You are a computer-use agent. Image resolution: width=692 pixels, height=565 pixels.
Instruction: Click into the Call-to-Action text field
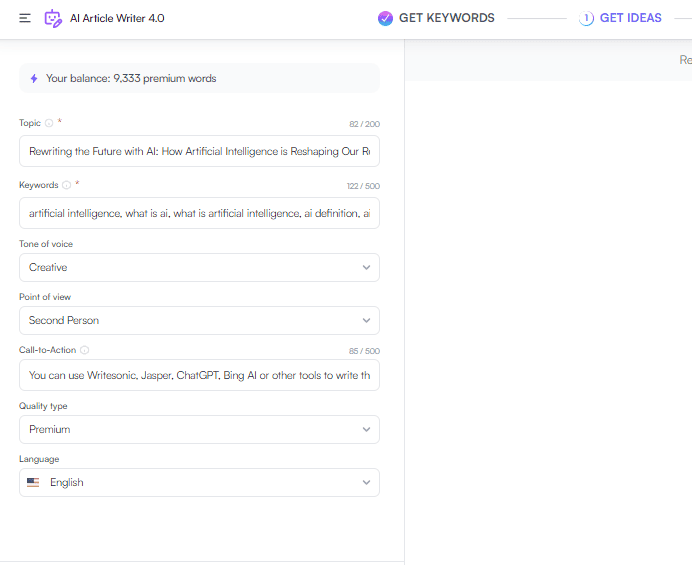[x=199, y=375]
